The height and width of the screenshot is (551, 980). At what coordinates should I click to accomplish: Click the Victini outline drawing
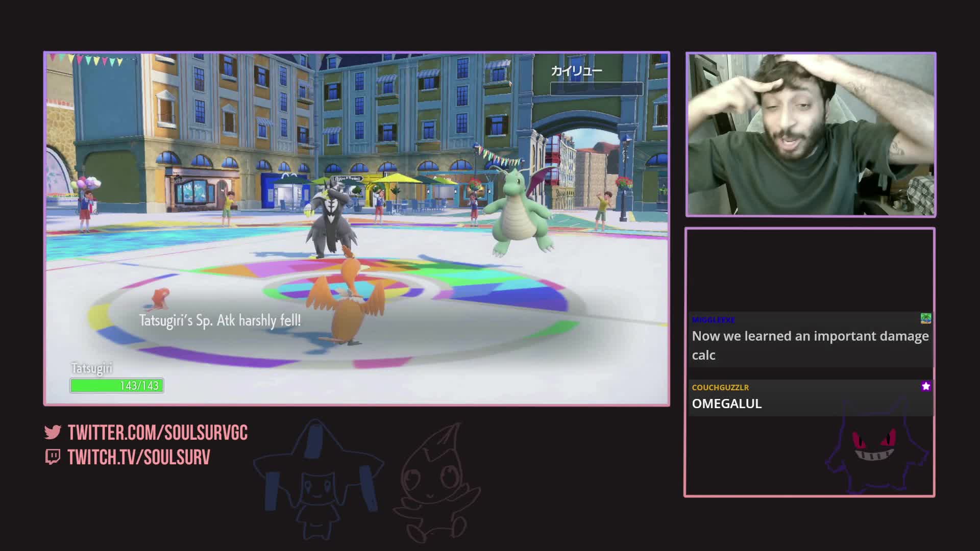point(436,482)
